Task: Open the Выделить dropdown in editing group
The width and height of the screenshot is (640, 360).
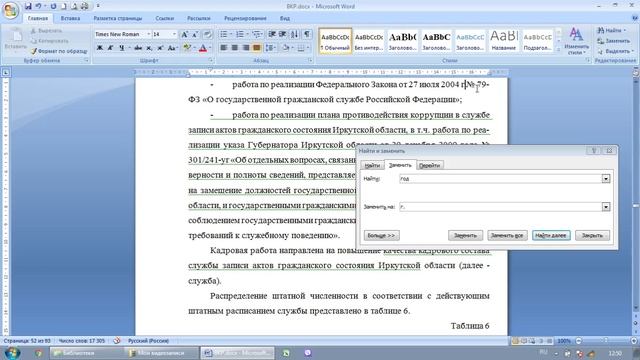Action: 616,51
